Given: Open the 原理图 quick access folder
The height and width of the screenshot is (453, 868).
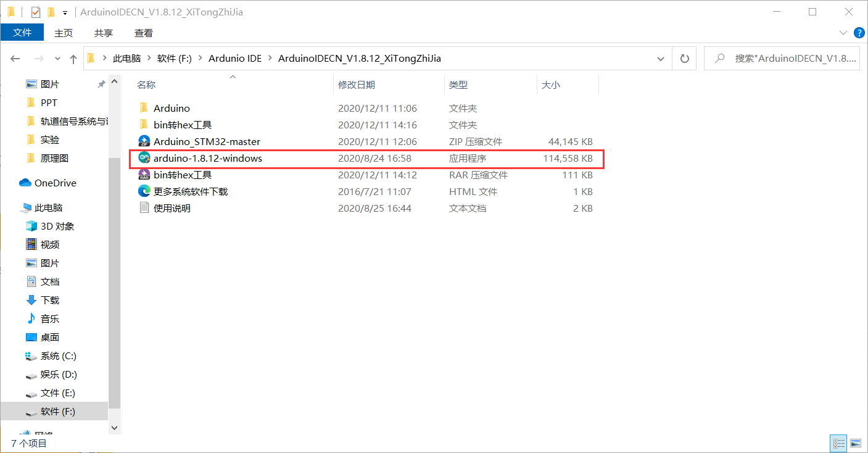Looking at the screenshot, I should pos(48,158).
